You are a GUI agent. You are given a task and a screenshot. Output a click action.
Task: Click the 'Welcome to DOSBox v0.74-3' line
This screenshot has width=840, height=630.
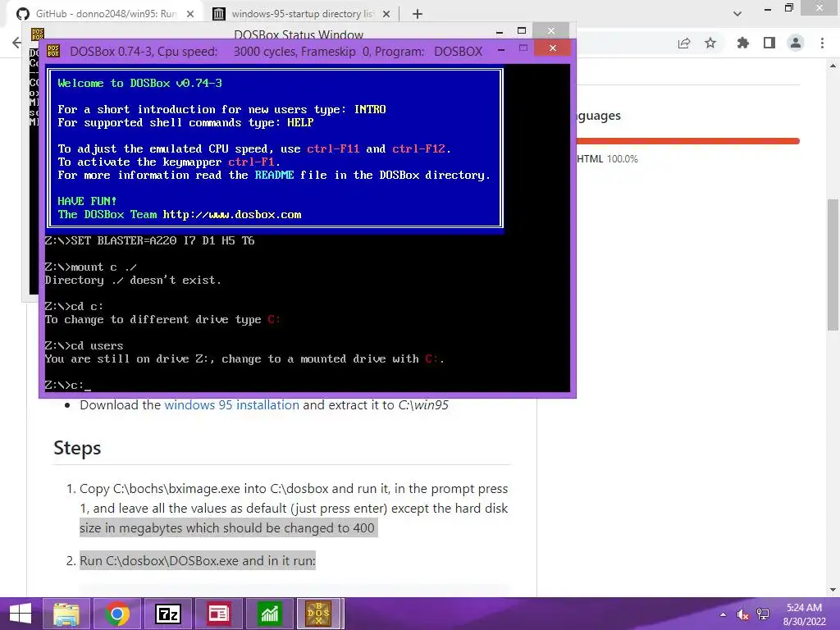139,83
